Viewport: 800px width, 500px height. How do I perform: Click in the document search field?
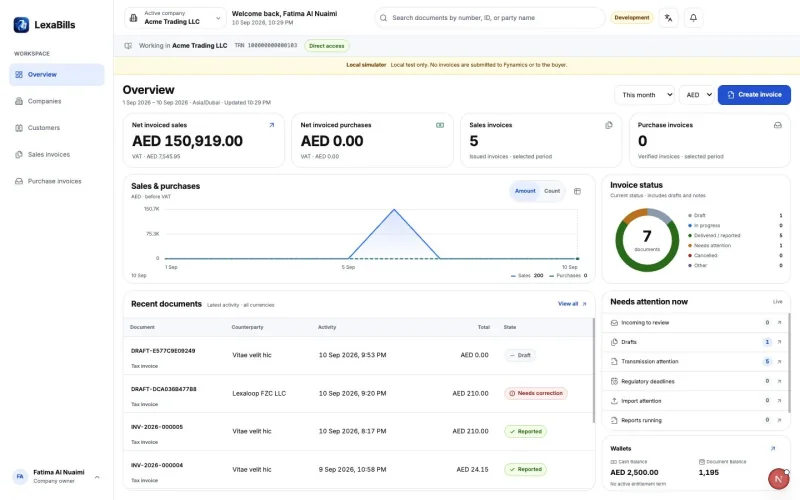point(490,18)
